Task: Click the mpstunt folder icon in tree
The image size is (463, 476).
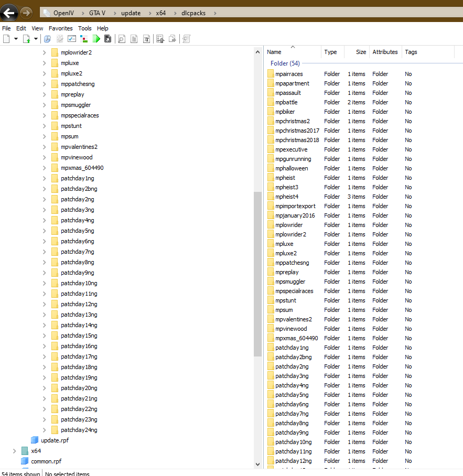Action: [55, 126]
